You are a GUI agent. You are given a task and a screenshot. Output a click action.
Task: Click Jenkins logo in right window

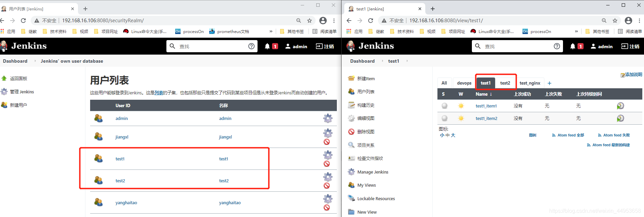click(370, 46)
